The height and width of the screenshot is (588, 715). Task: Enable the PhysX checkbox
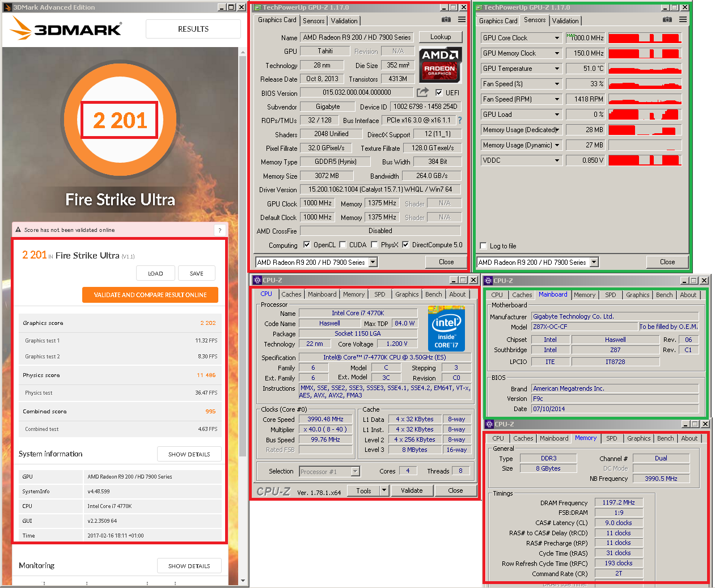374,245
